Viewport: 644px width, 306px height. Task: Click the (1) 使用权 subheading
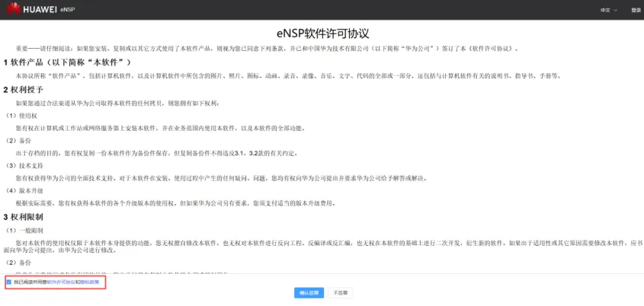tap(22, 116)
